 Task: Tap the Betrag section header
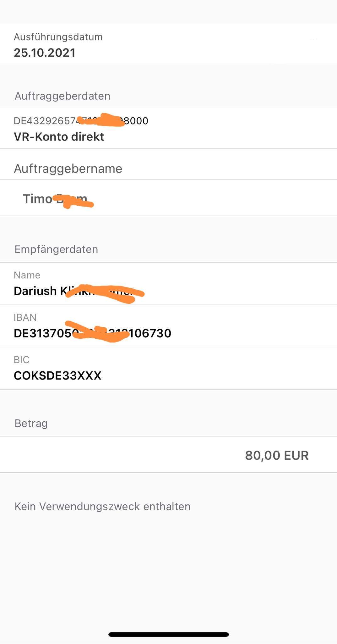click(31, 423)
